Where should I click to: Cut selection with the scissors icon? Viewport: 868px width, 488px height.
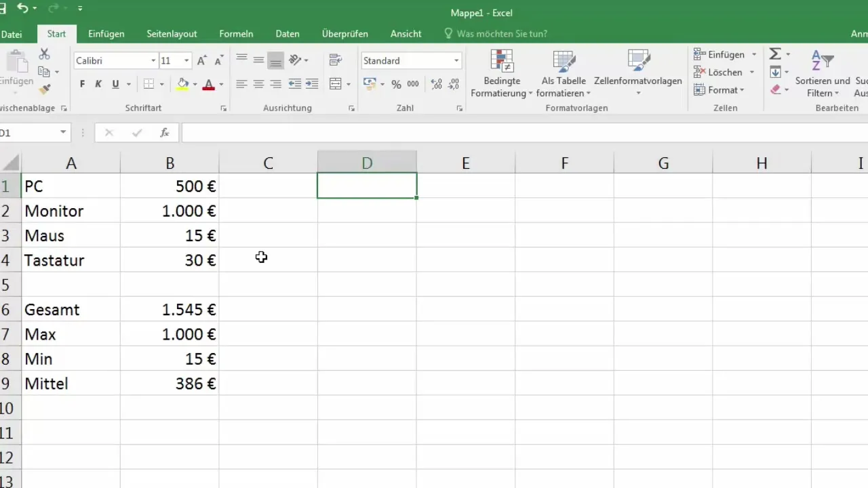pyautogui.click(x=45, y=54)
